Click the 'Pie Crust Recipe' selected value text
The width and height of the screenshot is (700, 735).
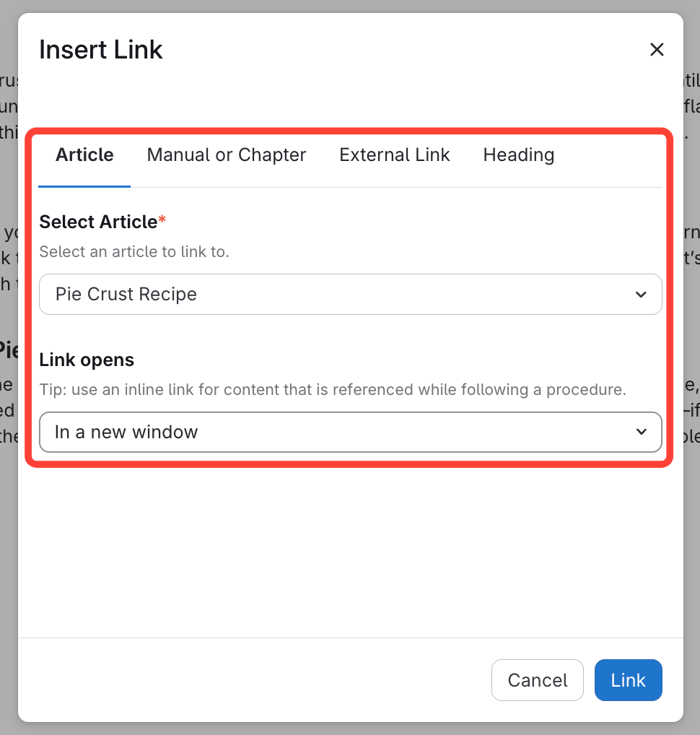(x=126, y=295)
